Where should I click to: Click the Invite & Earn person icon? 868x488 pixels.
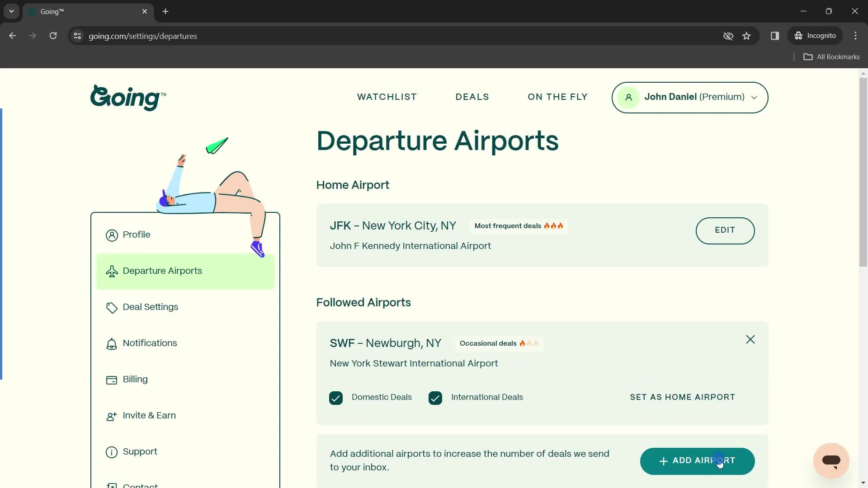tap(112, 416)
